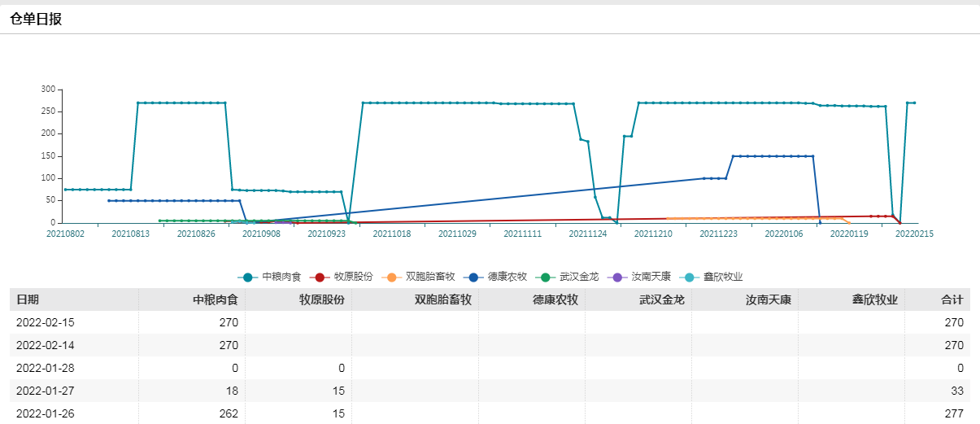
Task: Click x-axis label 20211029
Action: [x=457, y=234]
